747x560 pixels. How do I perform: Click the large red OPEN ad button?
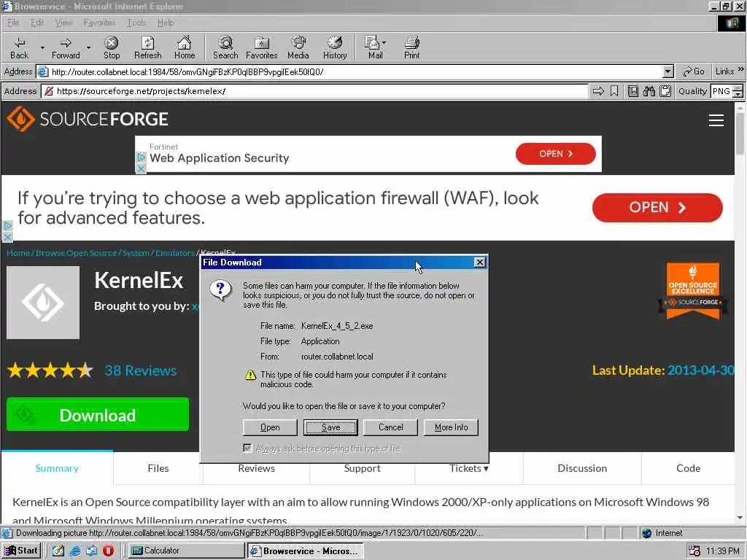pyautogui.click(x=657, y=208)
